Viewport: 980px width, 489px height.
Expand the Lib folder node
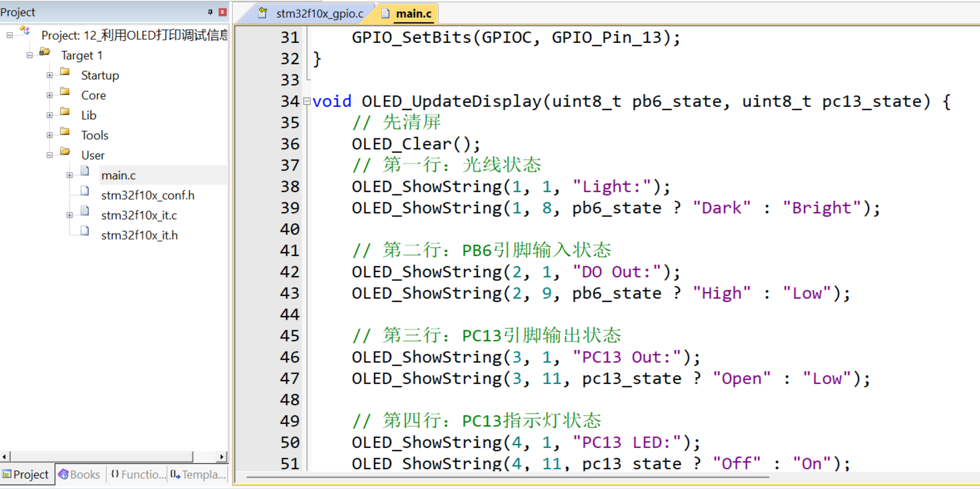[x=50, y=115]
